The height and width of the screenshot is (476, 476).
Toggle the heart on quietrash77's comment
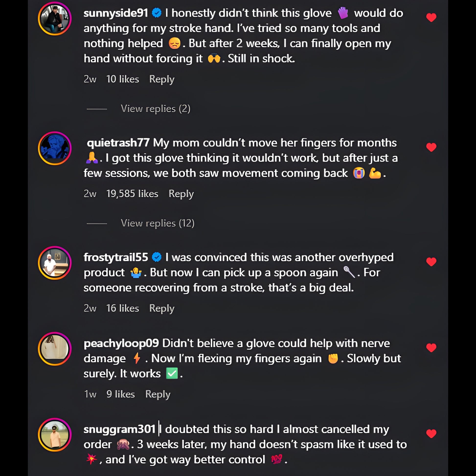(431, 147)
